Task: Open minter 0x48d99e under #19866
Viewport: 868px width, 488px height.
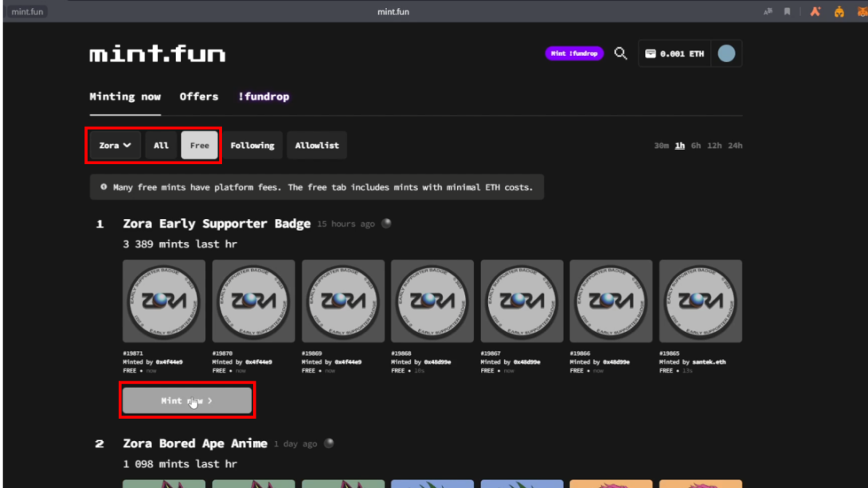Action: [616, 362]
